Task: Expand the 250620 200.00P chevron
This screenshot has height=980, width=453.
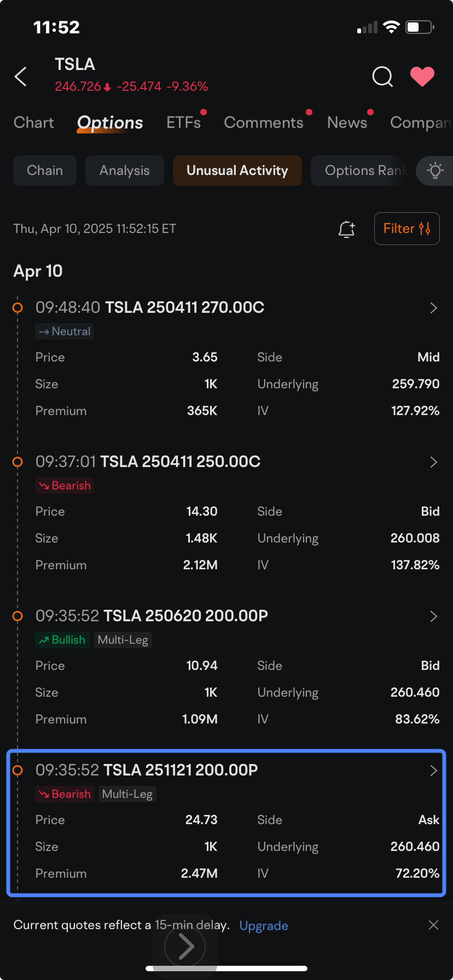Action: 433,616
